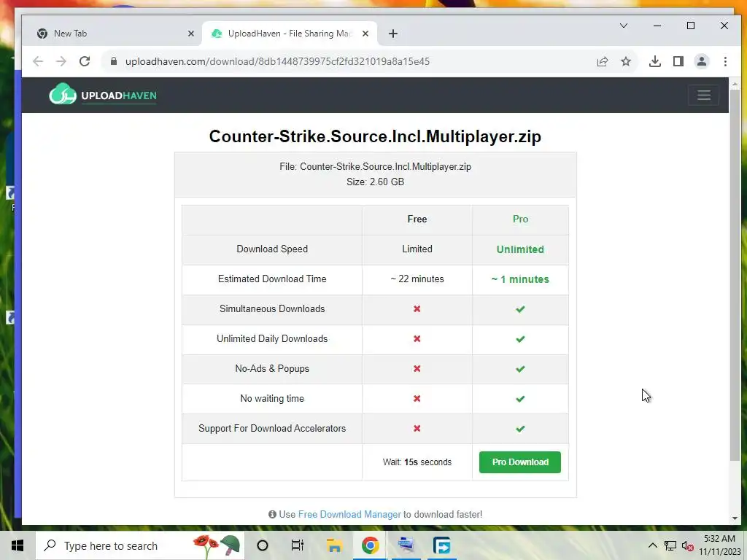Open the Chrome profile icon
The height and width of the screenshot is (560, 747).
click(x=702, y=61)
